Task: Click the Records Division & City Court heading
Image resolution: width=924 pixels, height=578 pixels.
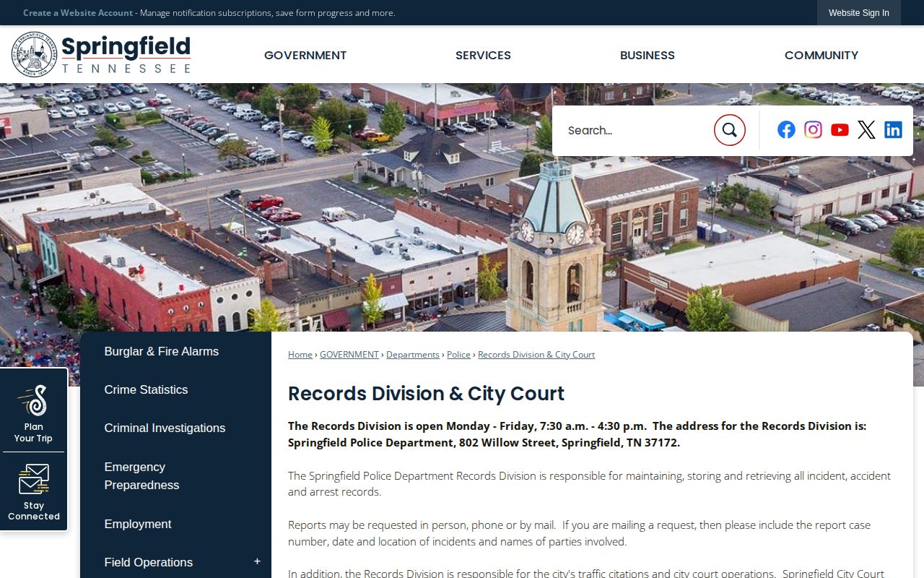Action: click(426, 394)
